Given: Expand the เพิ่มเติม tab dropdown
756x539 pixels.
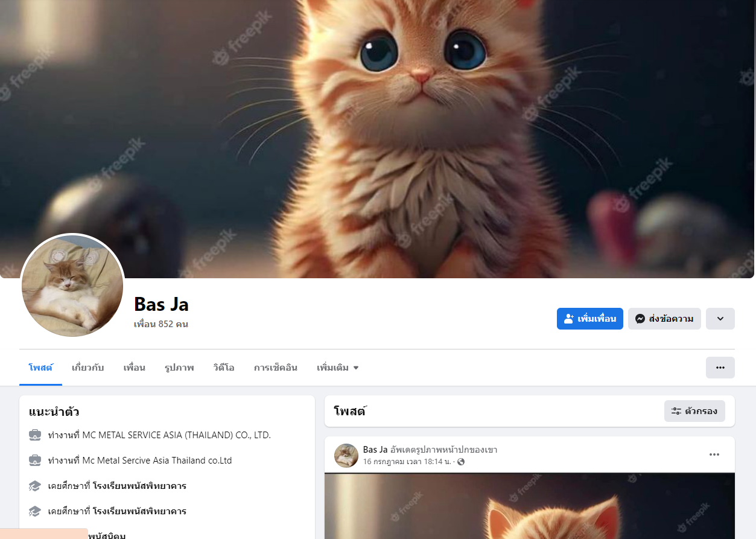Looking at the screenshot, I should (x=338, y=368).
